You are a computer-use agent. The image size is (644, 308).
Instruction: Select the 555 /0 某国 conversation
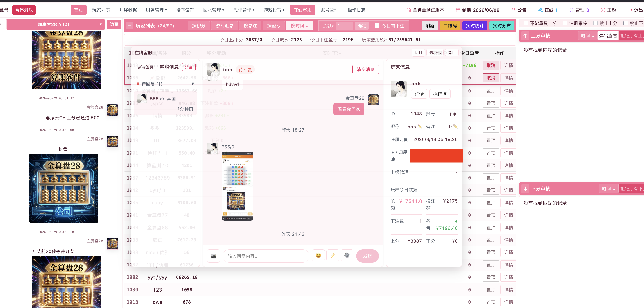[x=165, y=103]
